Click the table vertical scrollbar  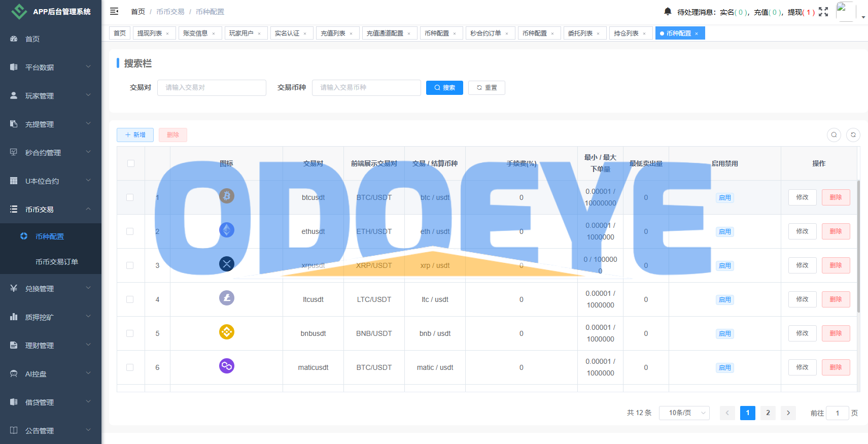858,247
